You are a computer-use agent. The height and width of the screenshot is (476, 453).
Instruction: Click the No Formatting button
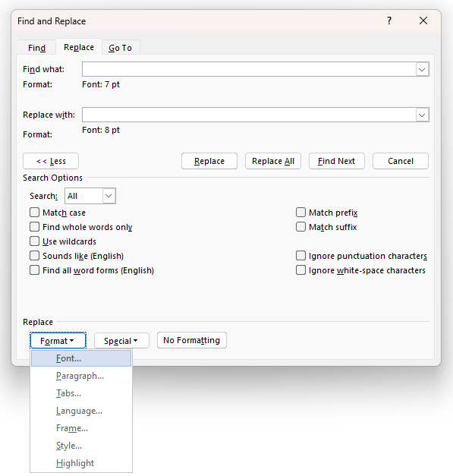click(x=192, y=340)
